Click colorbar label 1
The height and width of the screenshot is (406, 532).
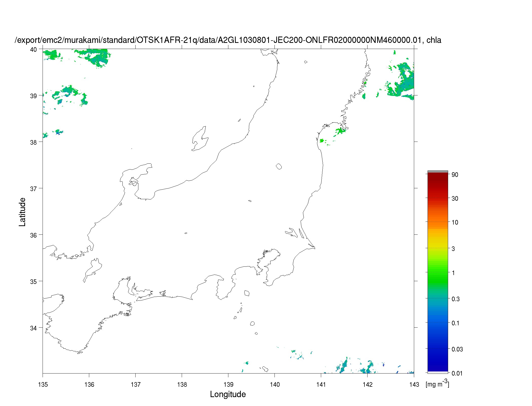click(453, 273)
